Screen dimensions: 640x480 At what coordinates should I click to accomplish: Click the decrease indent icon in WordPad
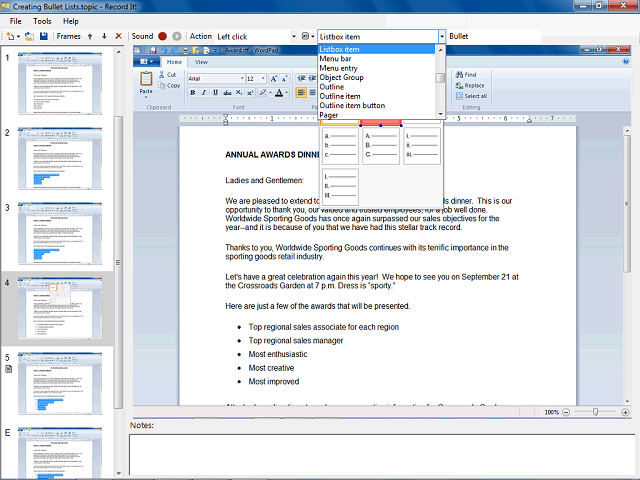301,78
